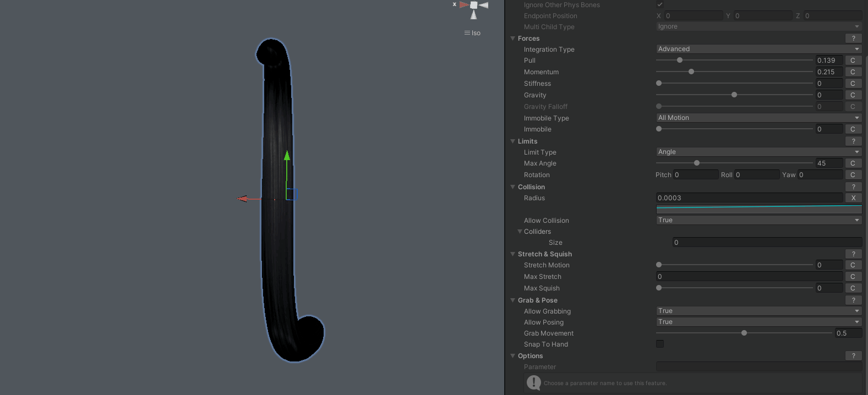Collapse the Colliders list foldout
Image resolution: width=868 pixels, height=395 pixels.
(x=520, y=232)
